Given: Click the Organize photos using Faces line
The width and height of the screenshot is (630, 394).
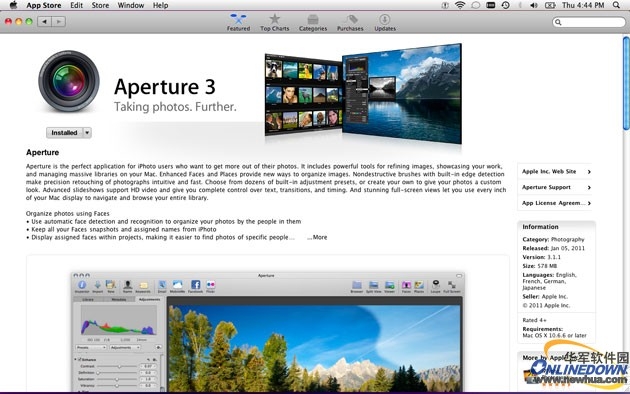Looking at the screenshot, I should 68,214.
